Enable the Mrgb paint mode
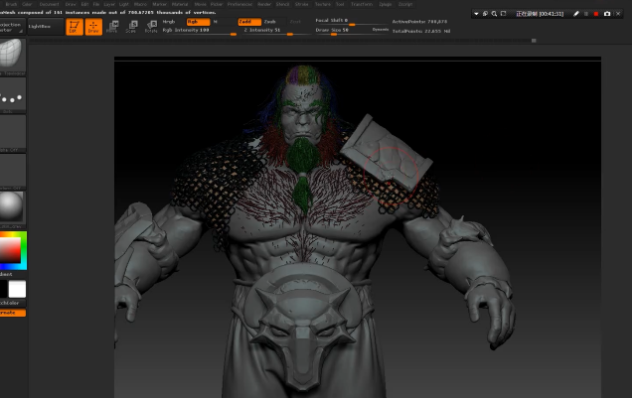 (x=169, y=22)
